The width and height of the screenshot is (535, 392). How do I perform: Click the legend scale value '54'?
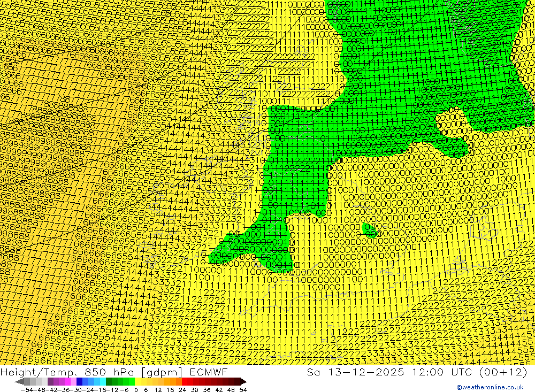click(243, 390)
